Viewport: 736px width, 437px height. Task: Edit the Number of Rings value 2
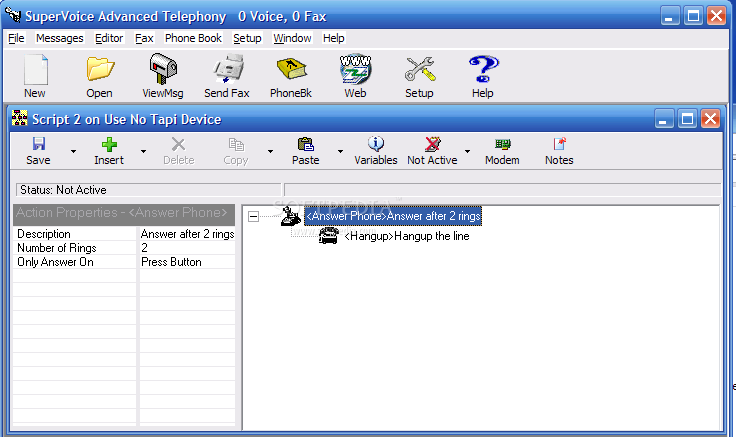(x=187, y=248)
